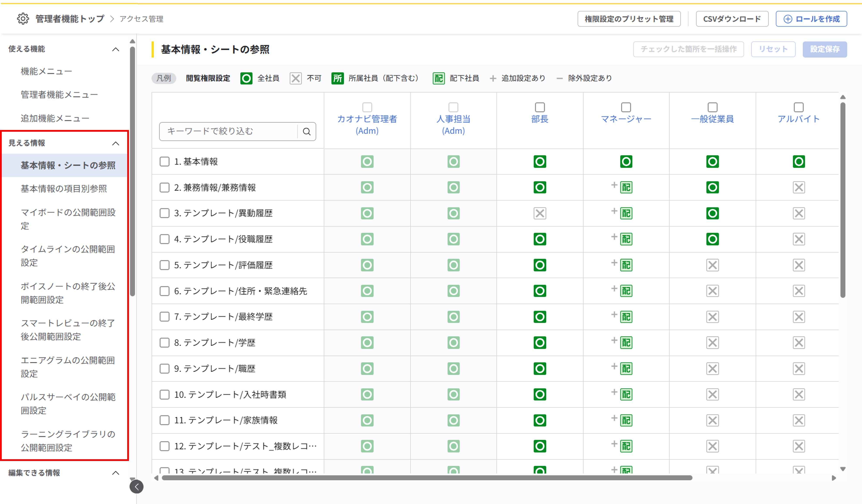This screenshot has height=504, width=862.
Task: Select the 部長 column checkbox
Action: 540,107
